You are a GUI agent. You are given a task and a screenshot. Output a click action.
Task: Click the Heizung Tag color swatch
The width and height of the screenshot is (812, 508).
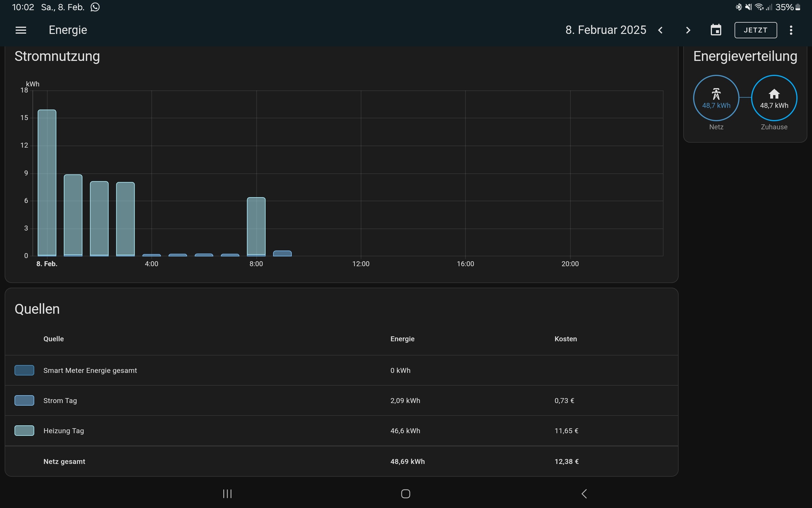(x=24, y=431)
